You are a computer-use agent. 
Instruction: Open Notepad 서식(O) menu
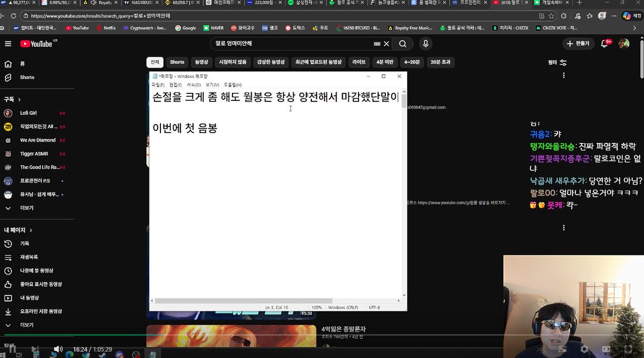pyautogui.click(x=194, y=85)
